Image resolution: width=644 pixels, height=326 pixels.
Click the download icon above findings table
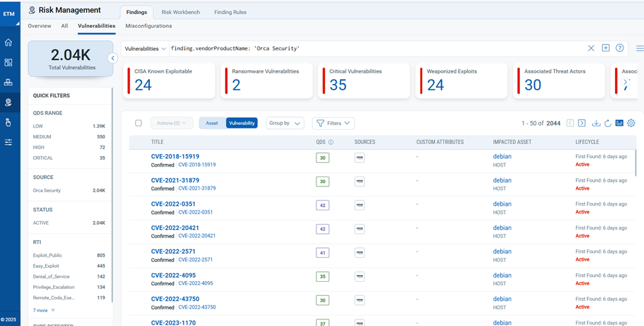click(x=596, y=123)
